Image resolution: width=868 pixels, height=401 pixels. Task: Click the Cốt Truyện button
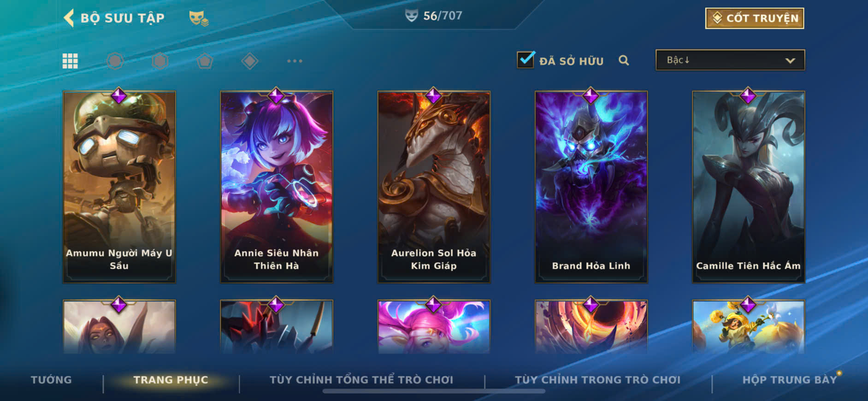pyautogui.click(x=755, y=18)
